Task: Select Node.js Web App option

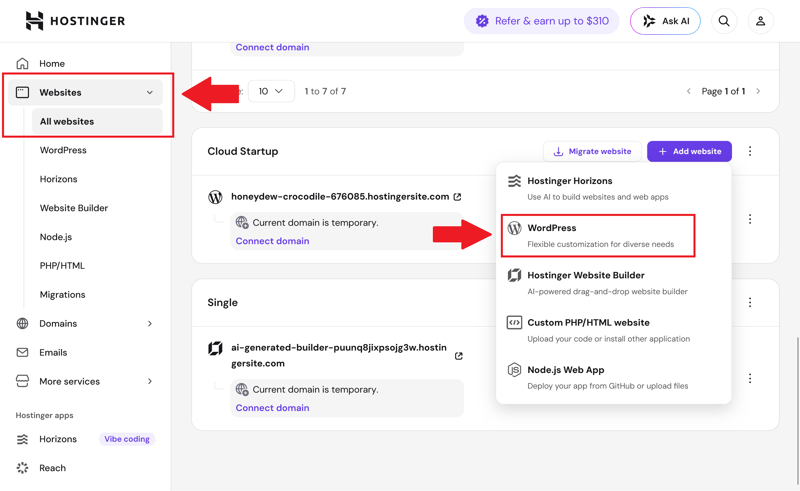Action: pos(613,377)
